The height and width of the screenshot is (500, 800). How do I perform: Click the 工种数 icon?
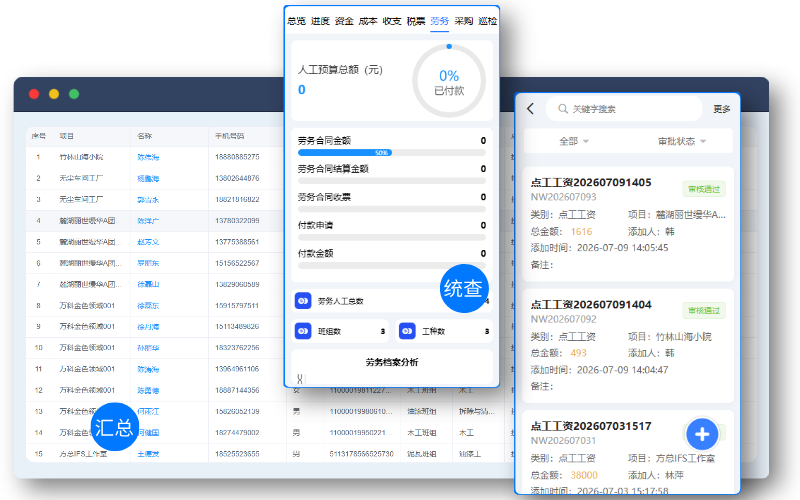(x=407, y=331)
